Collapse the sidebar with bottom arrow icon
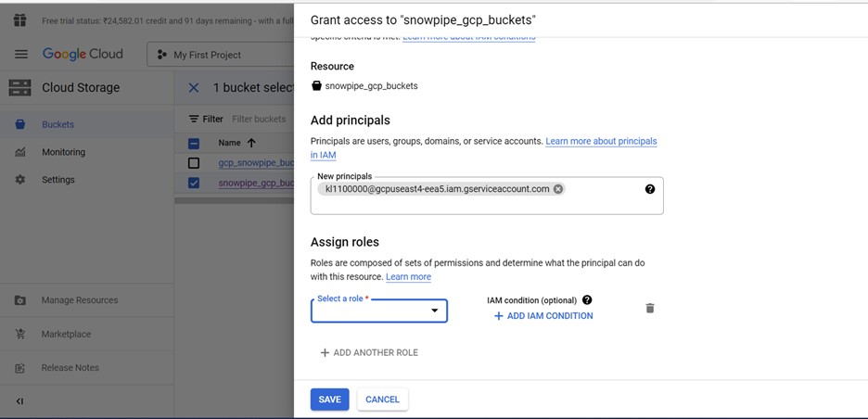Screen dimensions: 868x419 (x=20, y=401)
